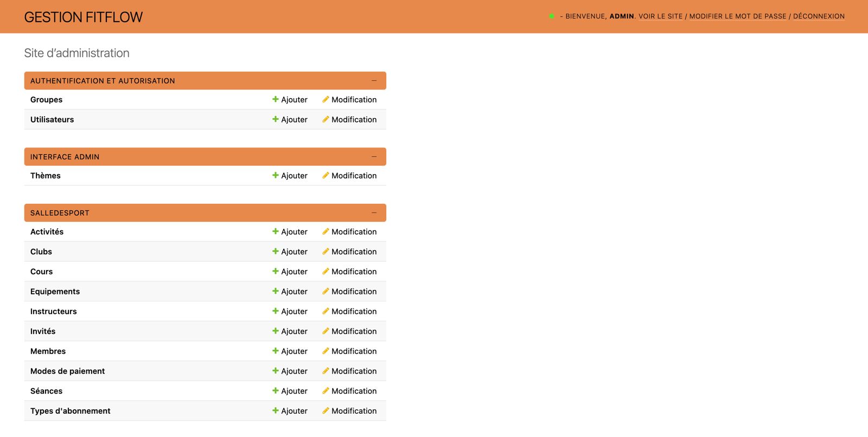Viewport: 868px width, 437px height.
Task: Click the Modification text for Séances
Action: 354,391
